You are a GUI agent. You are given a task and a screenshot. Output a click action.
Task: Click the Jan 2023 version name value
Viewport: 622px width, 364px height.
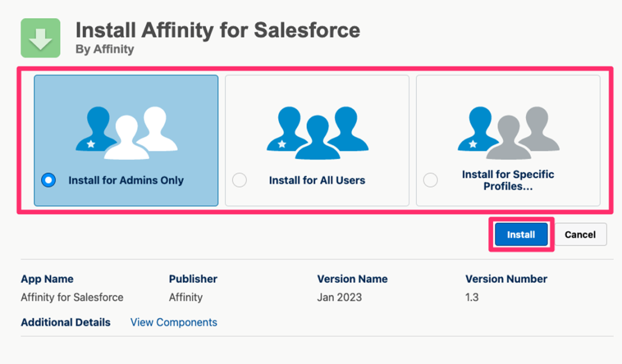[x=339, y=297]
